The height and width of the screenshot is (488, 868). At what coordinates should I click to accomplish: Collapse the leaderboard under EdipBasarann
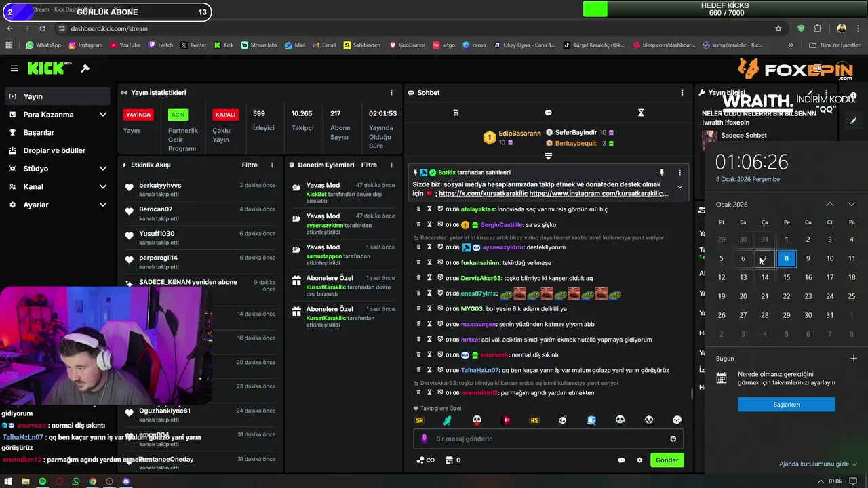coord(548,157)
